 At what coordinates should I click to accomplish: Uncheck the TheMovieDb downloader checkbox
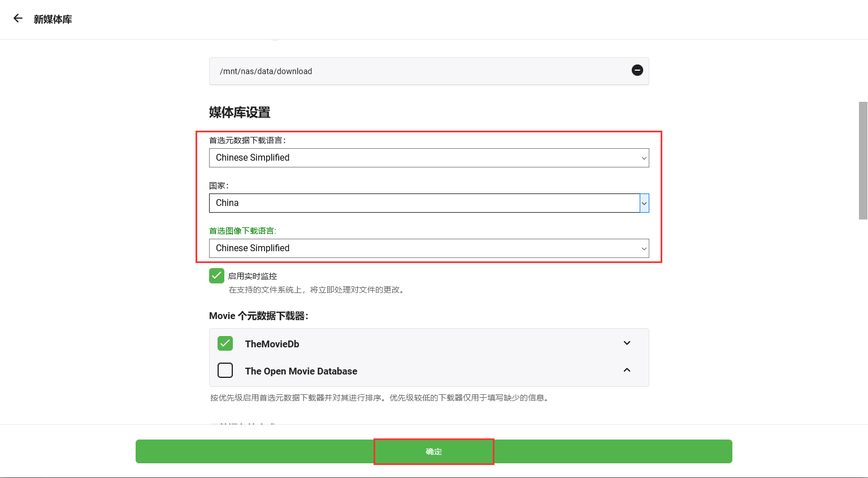[x=225, y=343]
